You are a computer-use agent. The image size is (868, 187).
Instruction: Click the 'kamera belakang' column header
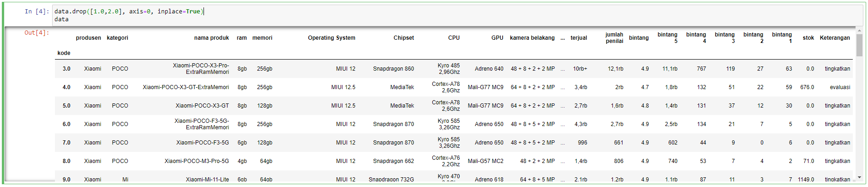[533, 38]
